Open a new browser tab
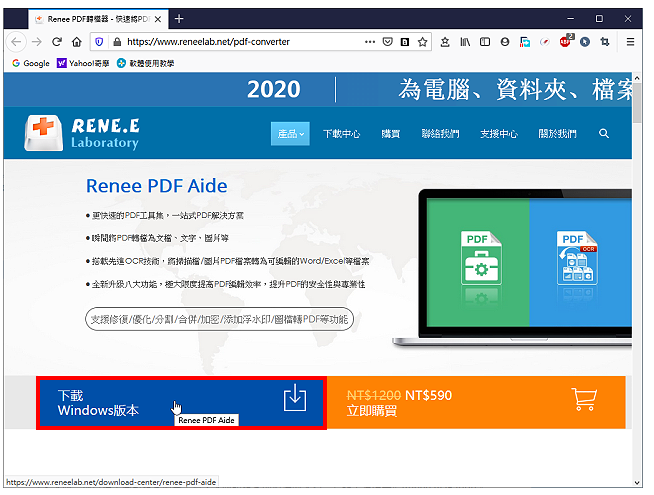Screen dimensions: 654x495 (x=179, y=19)
